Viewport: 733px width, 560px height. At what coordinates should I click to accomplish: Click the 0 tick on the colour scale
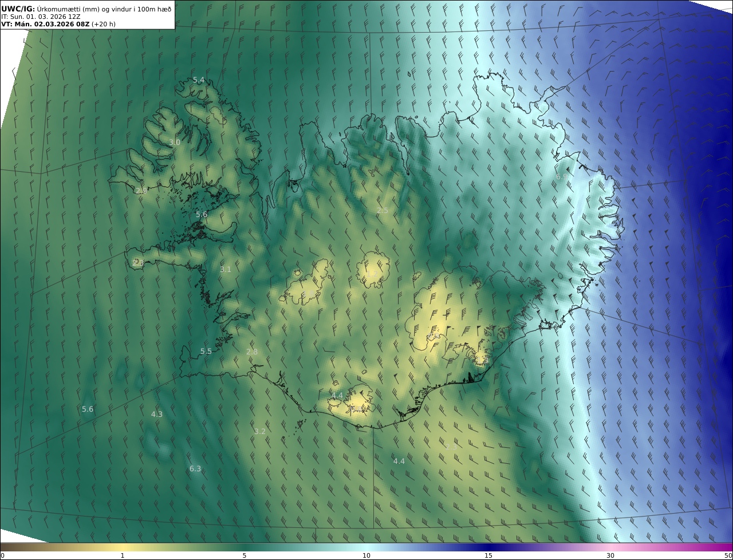pos(2,555)
